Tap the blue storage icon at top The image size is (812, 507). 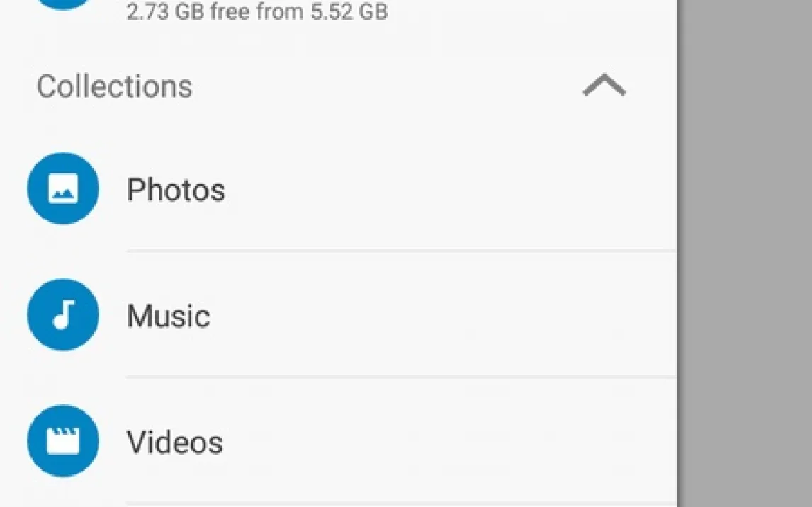click(x=63, y=4)
